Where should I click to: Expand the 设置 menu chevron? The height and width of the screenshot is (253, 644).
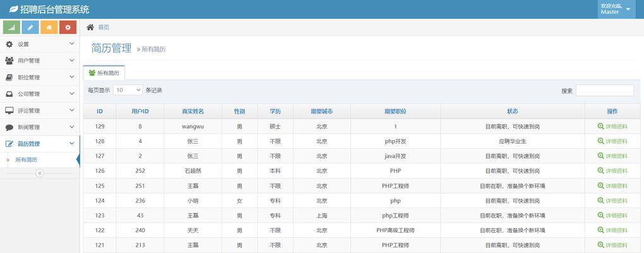point(72,44)
